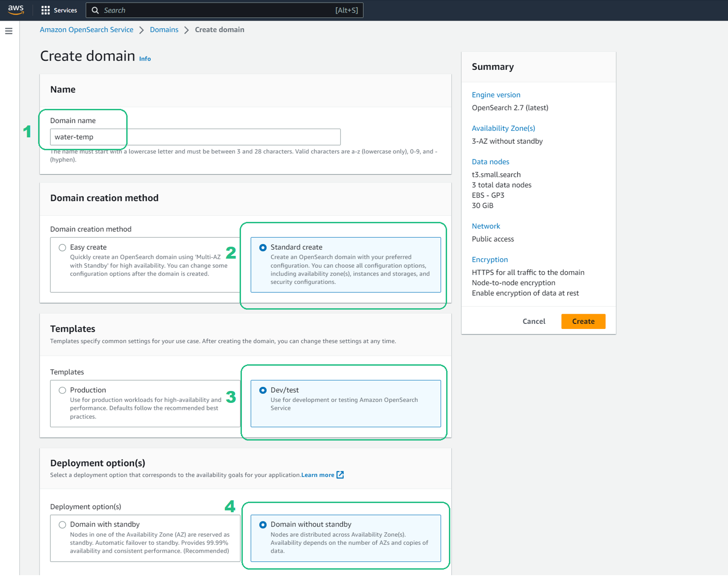The image size is (728, 577).
Task: Jump to Network section from Summary
Action: (486, 226)
